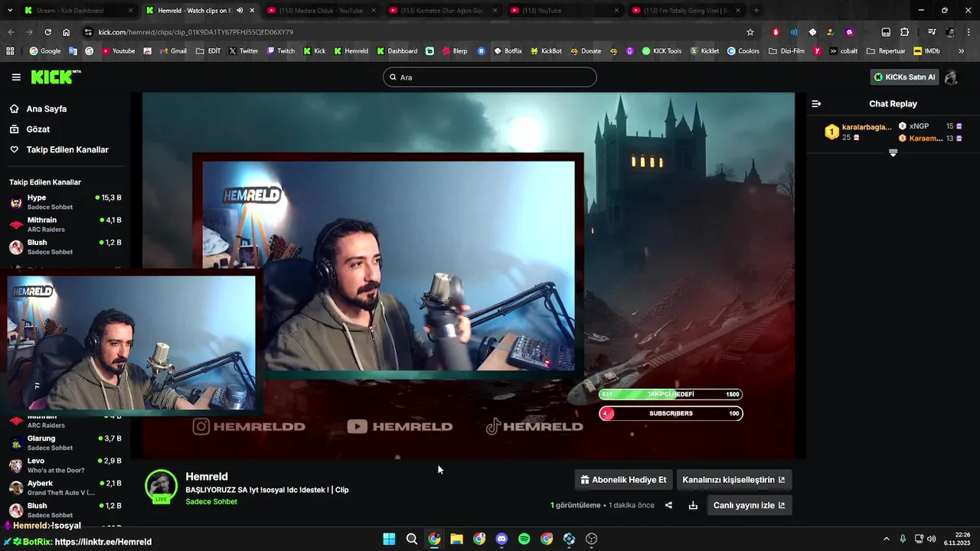The width and height of the screenshot is (980, 551).
Task: Click the Canlı yayını izle button
Action: pyautogui.click(x=749, y=505)
